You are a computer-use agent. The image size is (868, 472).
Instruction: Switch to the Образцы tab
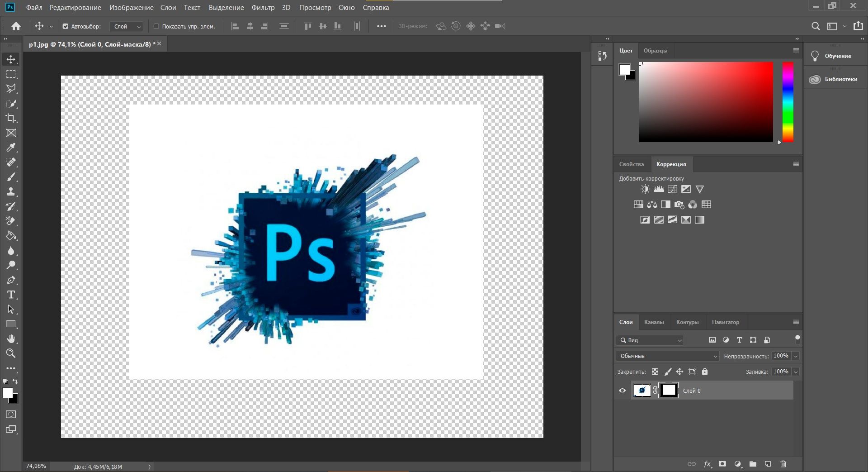coord(656,51)
